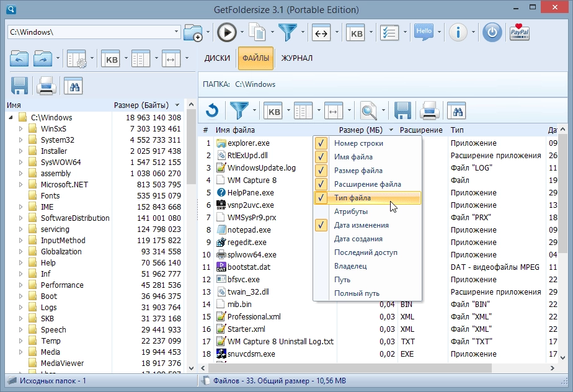Open the filter funnel in top toolbar

[x=288, y=32]
